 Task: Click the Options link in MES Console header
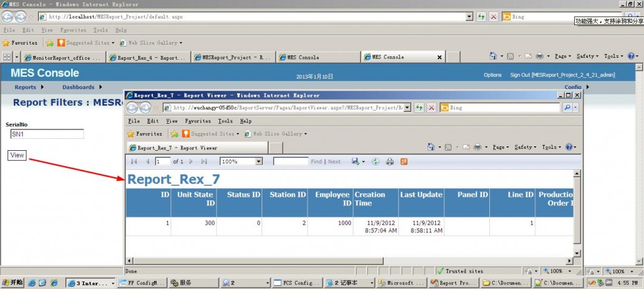(492, 75)
